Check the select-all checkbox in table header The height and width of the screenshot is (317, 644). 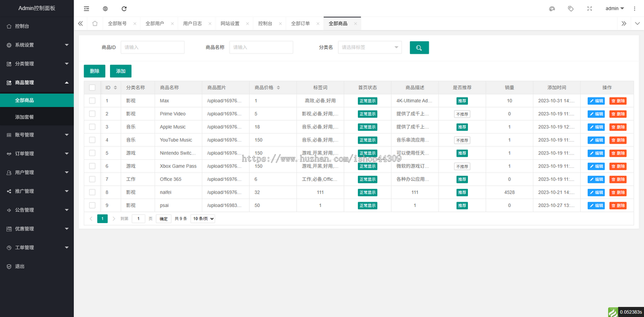pos(92,87)
